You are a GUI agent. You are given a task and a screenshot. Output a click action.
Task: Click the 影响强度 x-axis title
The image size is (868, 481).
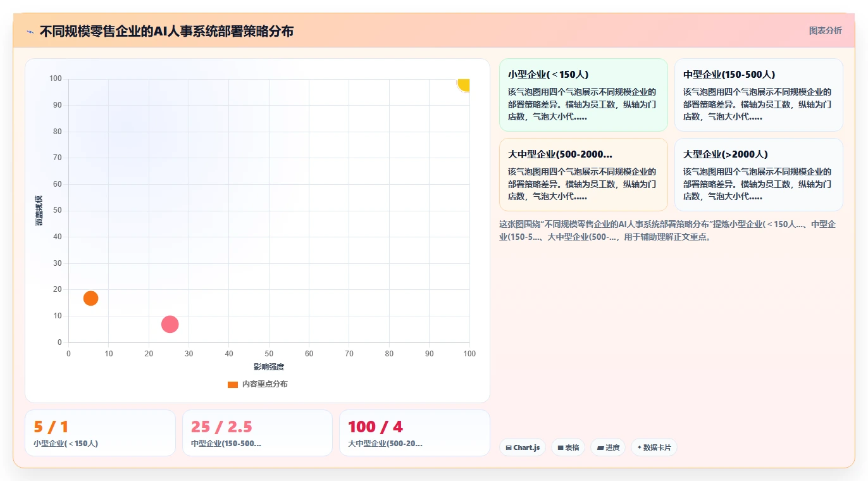pyautogui.click(x=269, y=367)
